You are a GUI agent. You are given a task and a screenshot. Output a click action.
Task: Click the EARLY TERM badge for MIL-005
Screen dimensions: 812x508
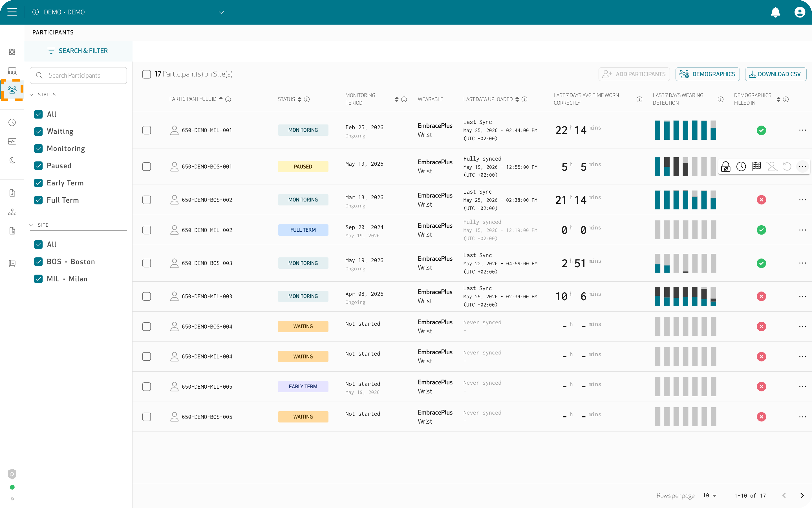(303, 387)
